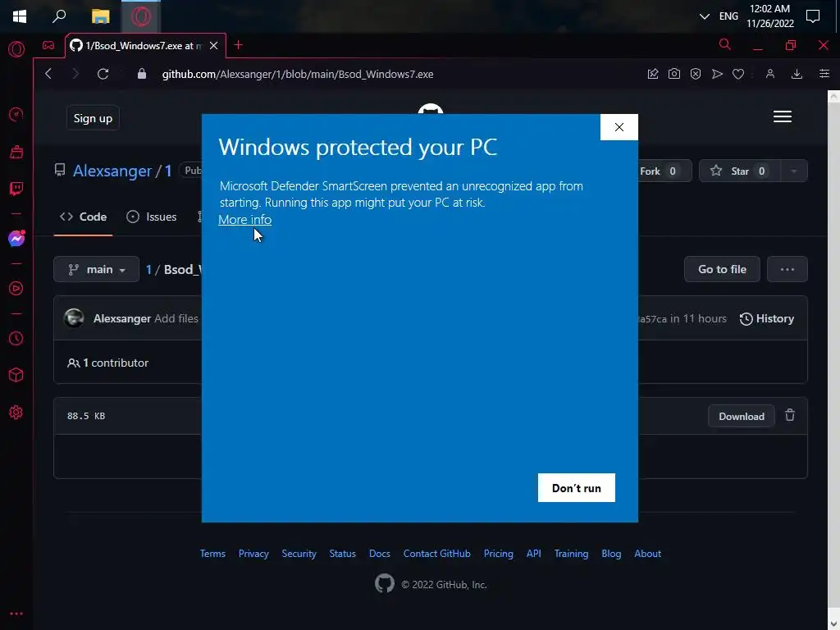
Task: Star the repository
Action: (740, 171)
